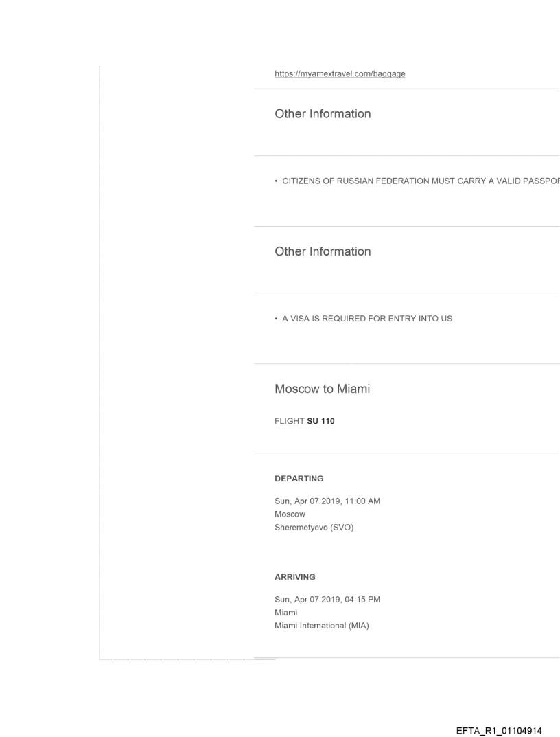Click the Moscow city line under DEPARTING
Viewport: 560px width, 737px height.
[290, 514]
